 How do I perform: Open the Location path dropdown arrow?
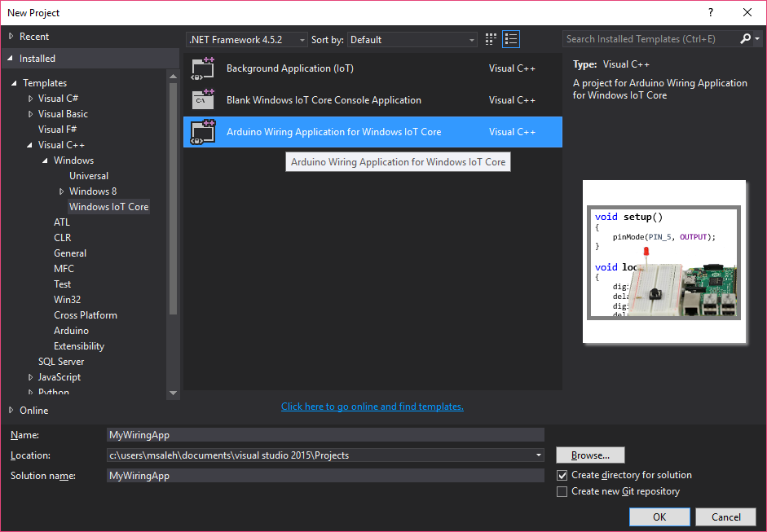pyautogui.click(x=538, y=455)
